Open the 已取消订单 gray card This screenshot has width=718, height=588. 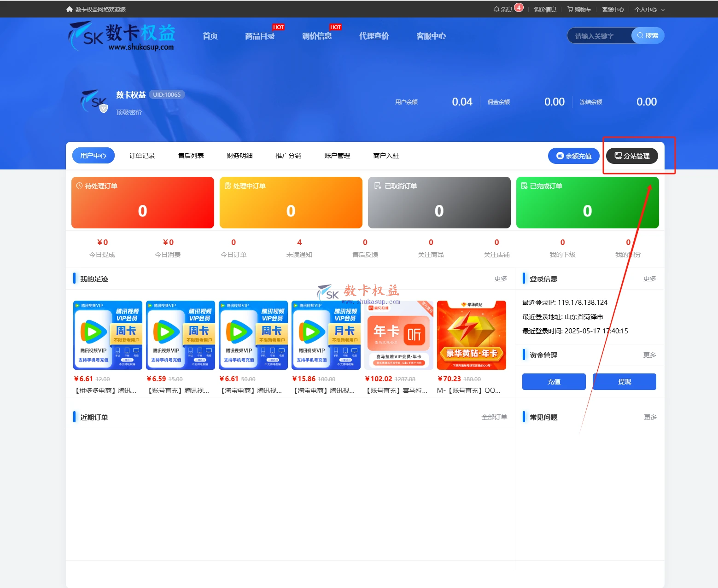click(x=439, y=203)
